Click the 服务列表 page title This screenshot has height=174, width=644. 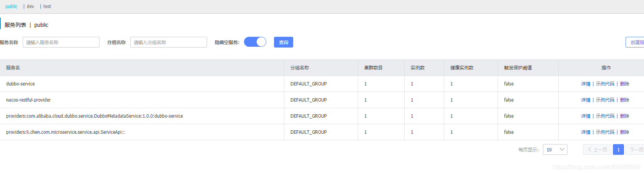click(15, 25)
